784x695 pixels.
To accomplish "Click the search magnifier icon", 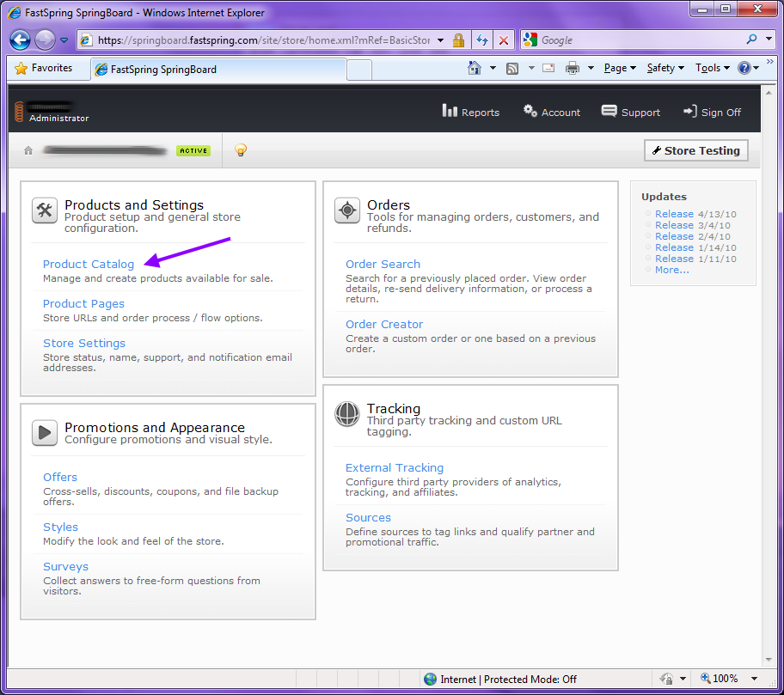I will [751, 39].
